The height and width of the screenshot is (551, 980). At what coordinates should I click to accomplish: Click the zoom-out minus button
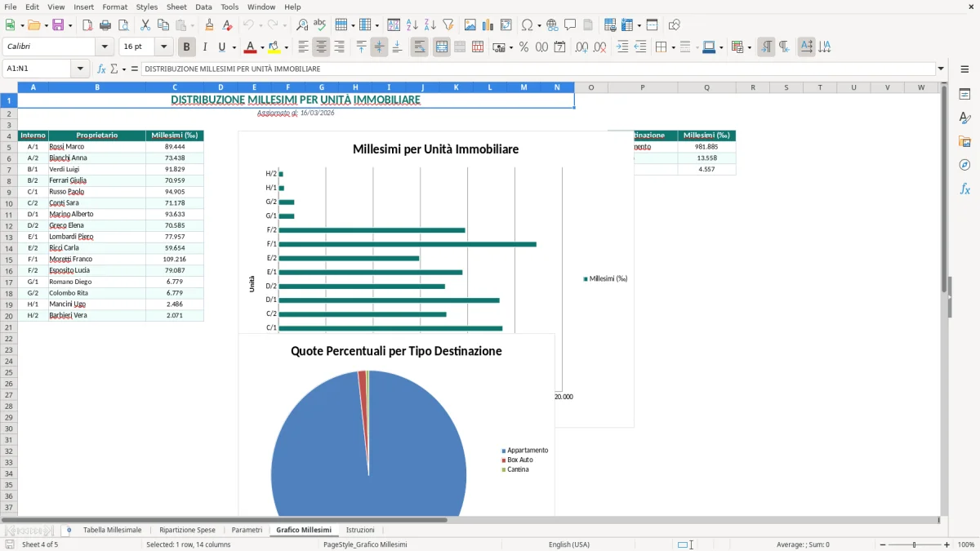[882, 544]
